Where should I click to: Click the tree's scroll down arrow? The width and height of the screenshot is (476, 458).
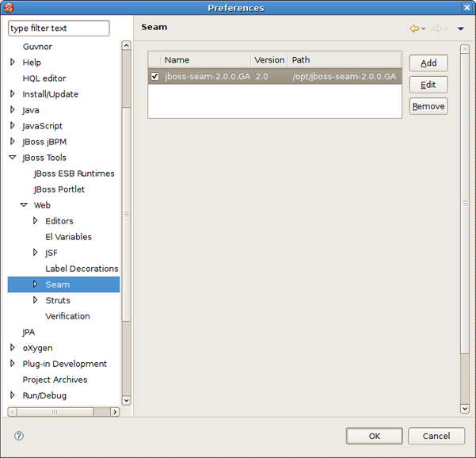pyautogui.click(x=126, y=401)
